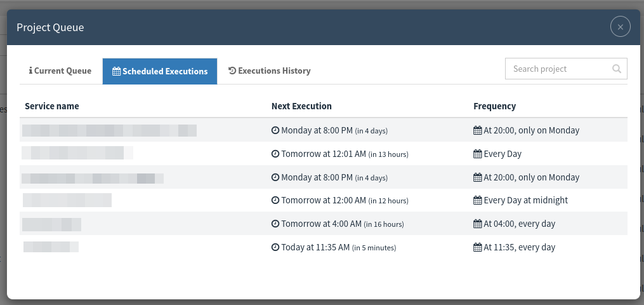Select the 'Today at 11:35 AM' execution text

(315, 247)
